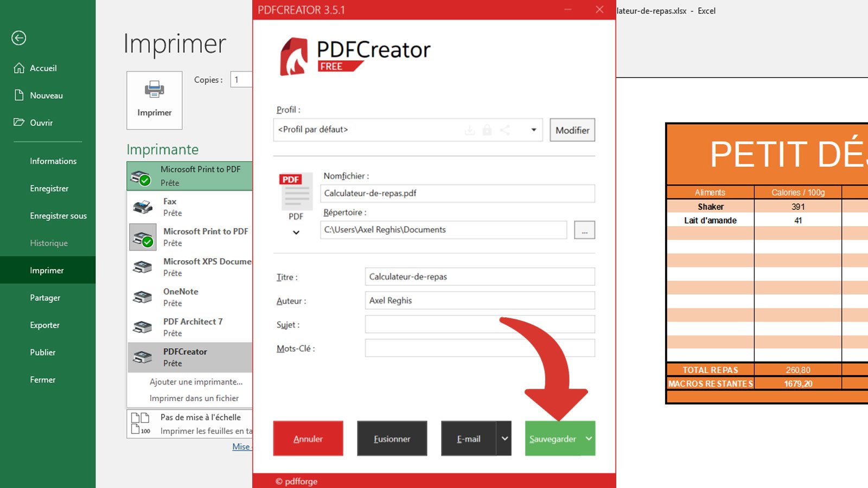Screen dimensions: 868x488
Task: Select the PDF Architect 7 printer icon
Action: (x=143, y=327)
